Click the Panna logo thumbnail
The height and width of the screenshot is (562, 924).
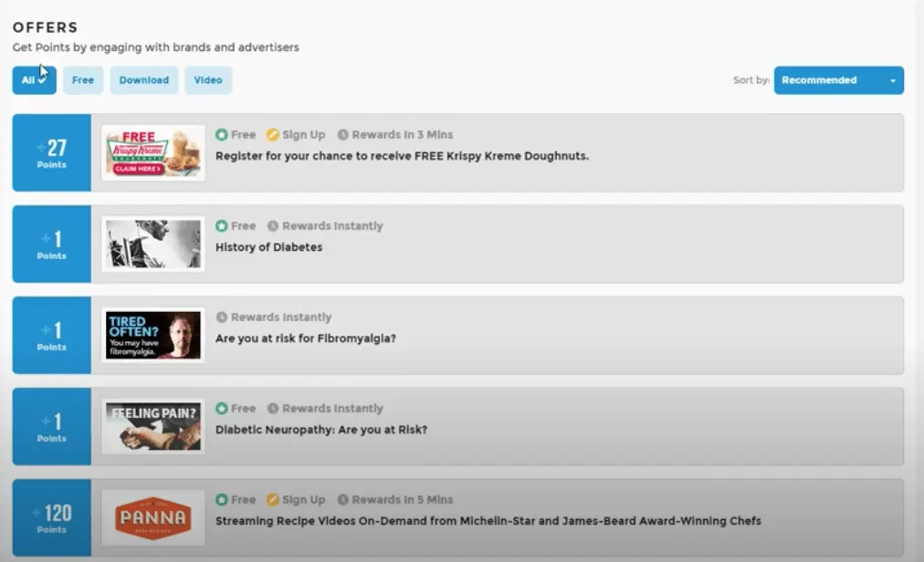pyautogui.click(x=153, y=517)
